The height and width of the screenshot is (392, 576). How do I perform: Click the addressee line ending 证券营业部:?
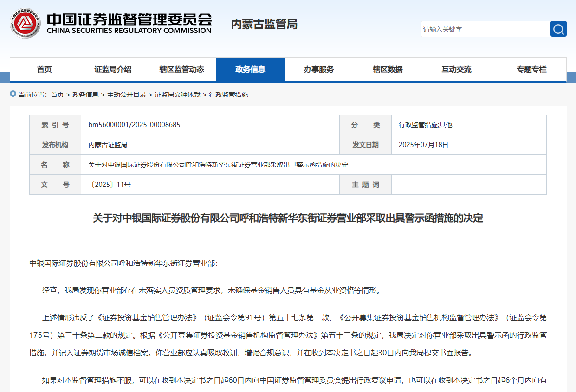click(123, 263)
